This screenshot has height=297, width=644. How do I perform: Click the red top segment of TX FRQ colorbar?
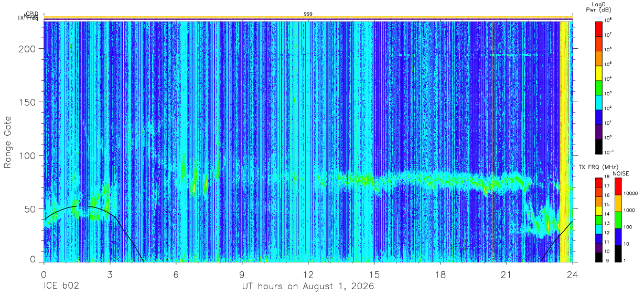pyautogui.click(x=598, y=183)
